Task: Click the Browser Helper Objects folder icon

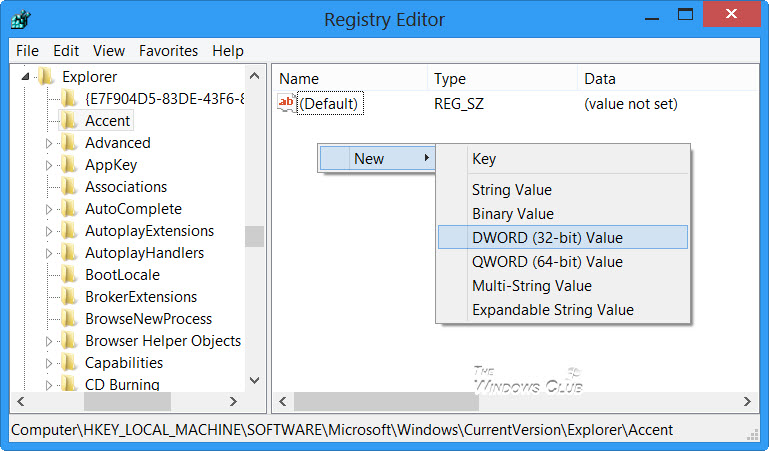Action: tap(69, 341)
